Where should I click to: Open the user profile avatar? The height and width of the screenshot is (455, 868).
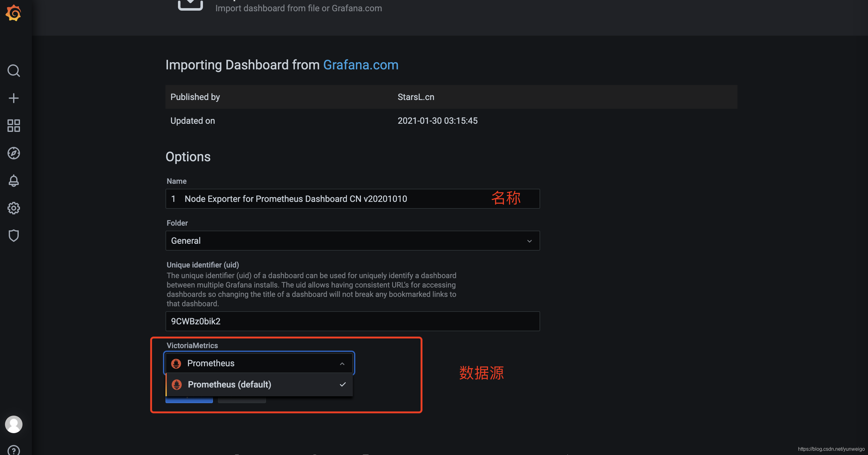[13, 424]
